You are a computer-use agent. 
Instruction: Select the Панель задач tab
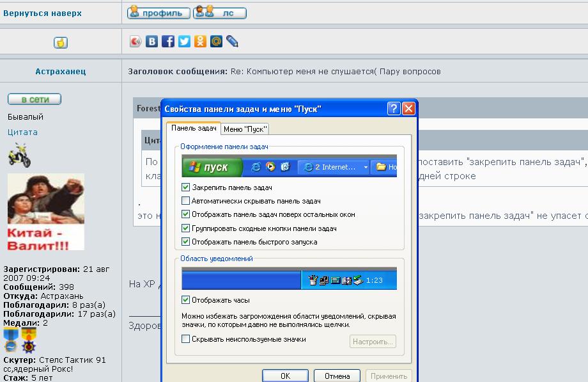(x=194, y=129)
